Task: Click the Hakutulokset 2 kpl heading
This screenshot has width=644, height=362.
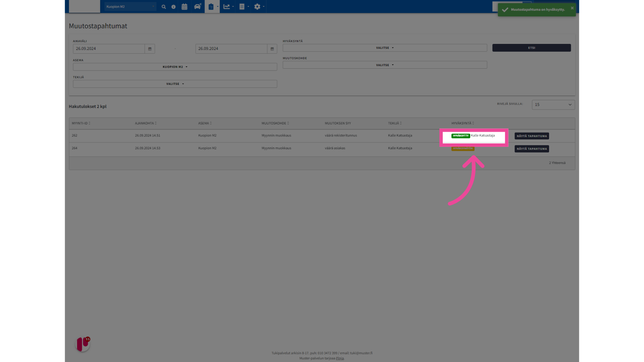Action: point(88,107)
